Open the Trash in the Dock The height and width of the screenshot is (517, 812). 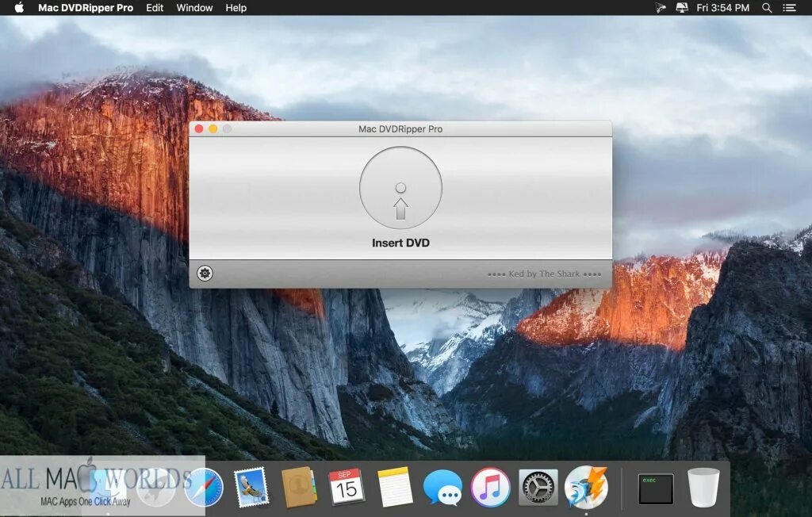pos(703,487)
